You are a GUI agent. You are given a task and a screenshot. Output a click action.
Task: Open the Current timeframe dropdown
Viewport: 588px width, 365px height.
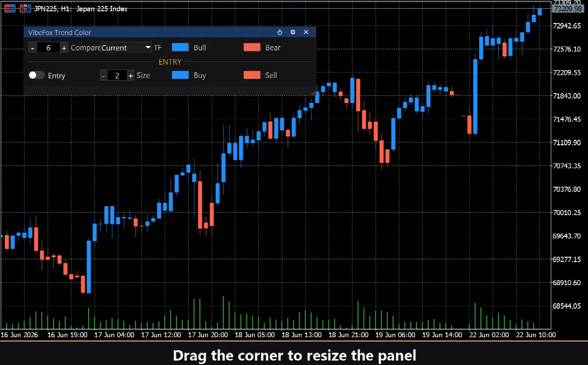(126, 48)
